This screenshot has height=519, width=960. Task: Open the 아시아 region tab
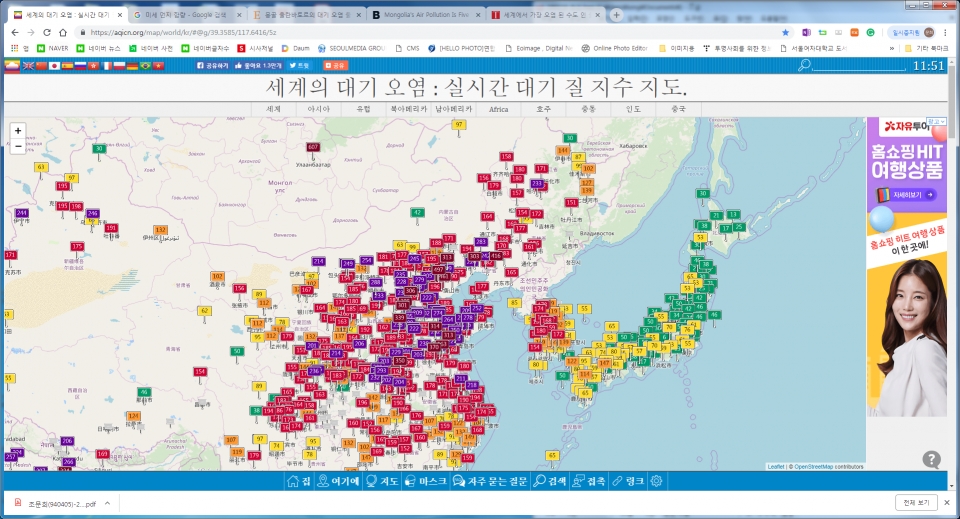(319, 109)
